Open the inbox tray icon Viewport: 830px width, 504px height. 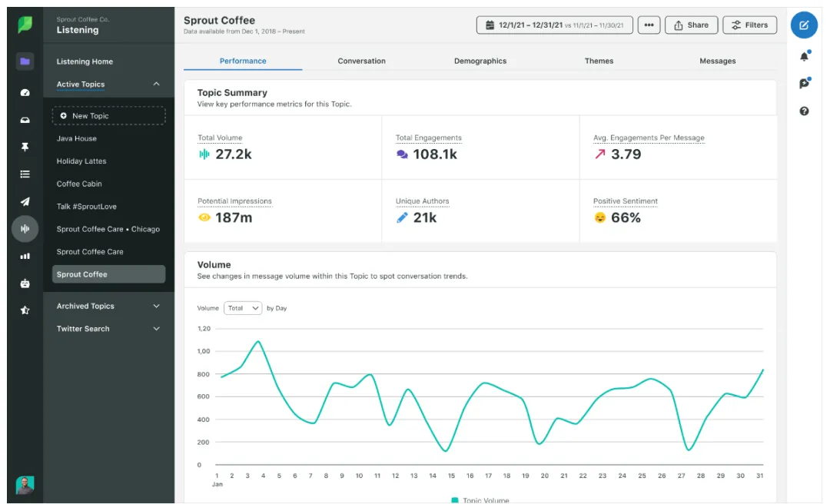point(25,120)
